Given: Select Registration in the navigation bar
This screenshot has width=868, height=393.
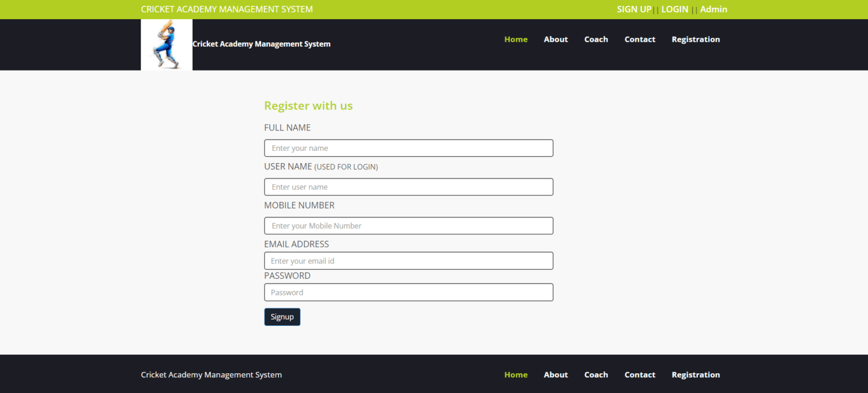Looking at the screenshot, I should pyautogui.click(x=696, y=39).
